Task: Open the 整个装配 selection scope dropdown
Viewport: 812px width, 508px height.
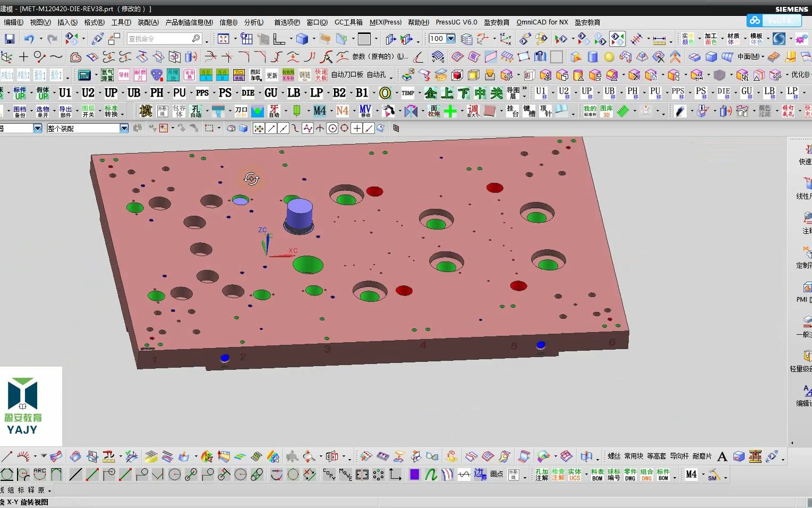Action: 124,128
